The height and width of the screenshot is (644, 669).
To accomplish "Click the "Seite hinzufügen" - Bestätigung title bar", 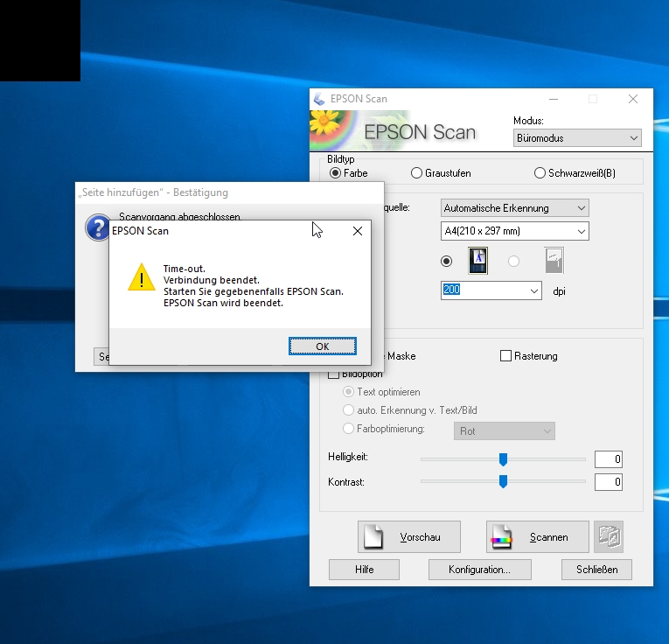I will [x=229, y=192].
